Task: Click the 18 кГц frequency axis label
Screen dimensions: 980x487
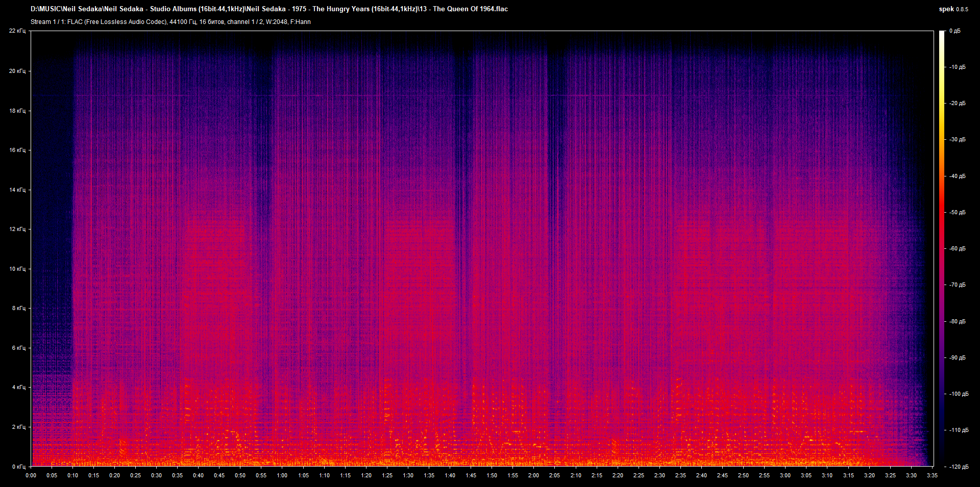Action: (17, 111)
